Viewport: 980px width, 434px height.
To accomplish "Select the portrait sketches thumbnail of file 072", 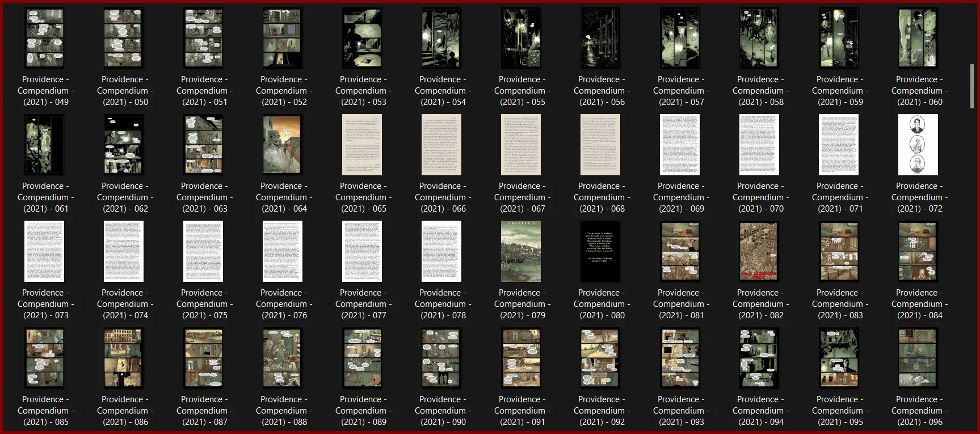I will (918, 145).
